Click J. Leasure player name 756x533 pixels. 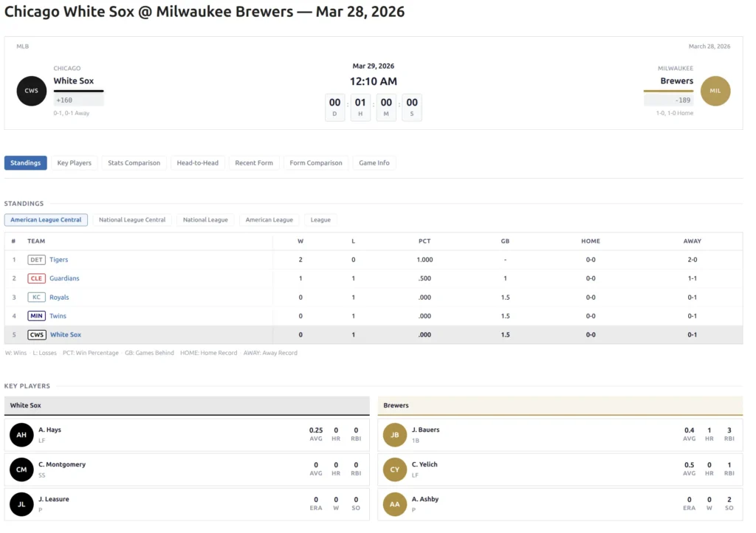[54, 499]
